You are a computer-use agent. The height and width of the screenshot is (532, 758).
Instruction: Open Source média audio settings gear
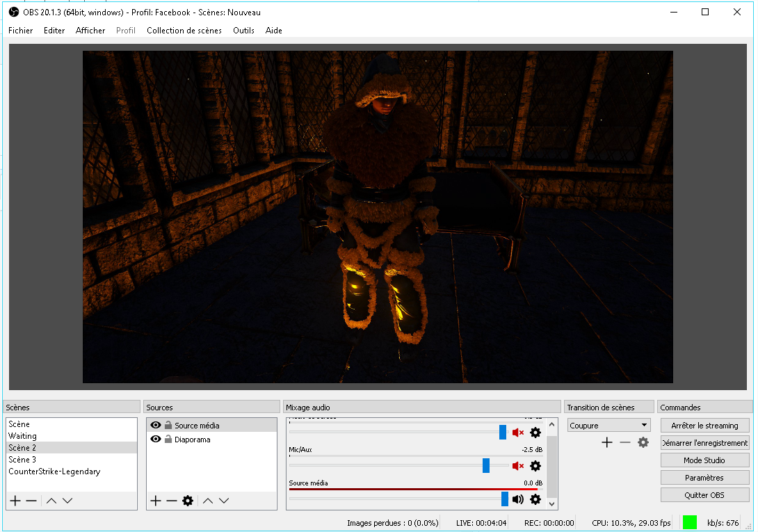coord(535,499)
